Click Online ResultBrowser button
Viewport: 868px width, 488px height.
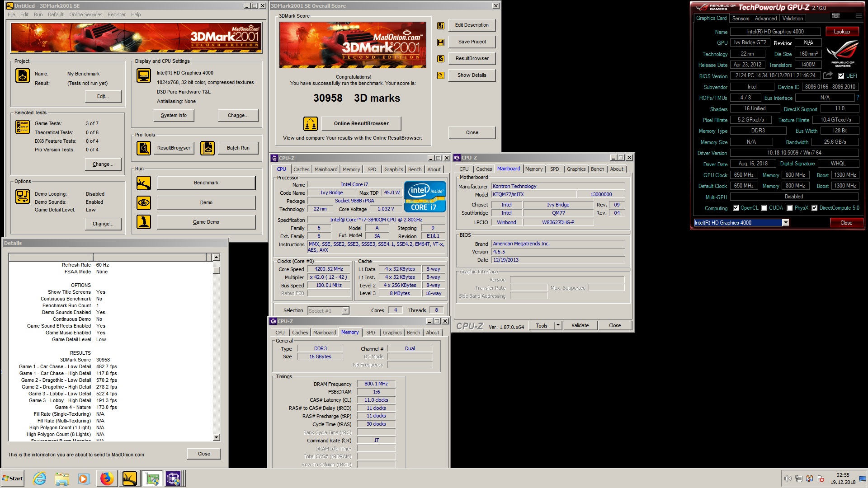click(361, 123)
